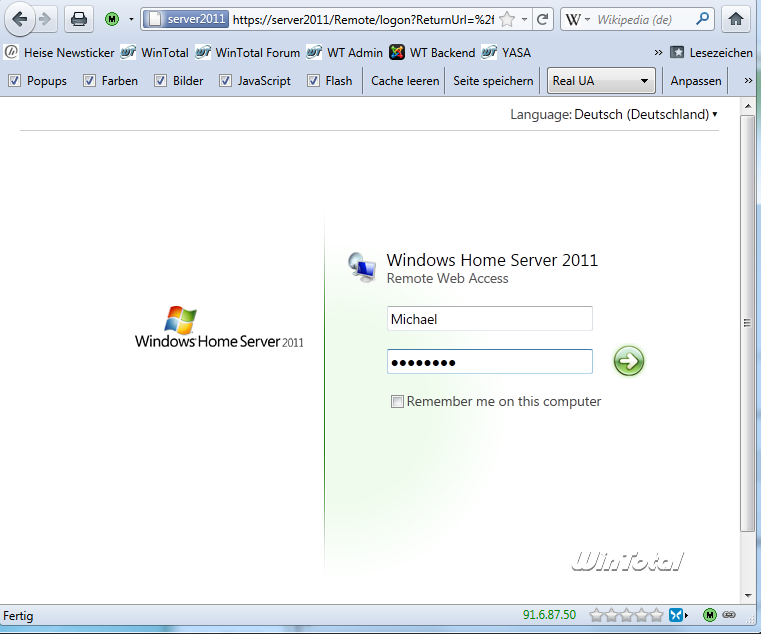
Task: Submit login with the green arrow button
Action: 629,361
